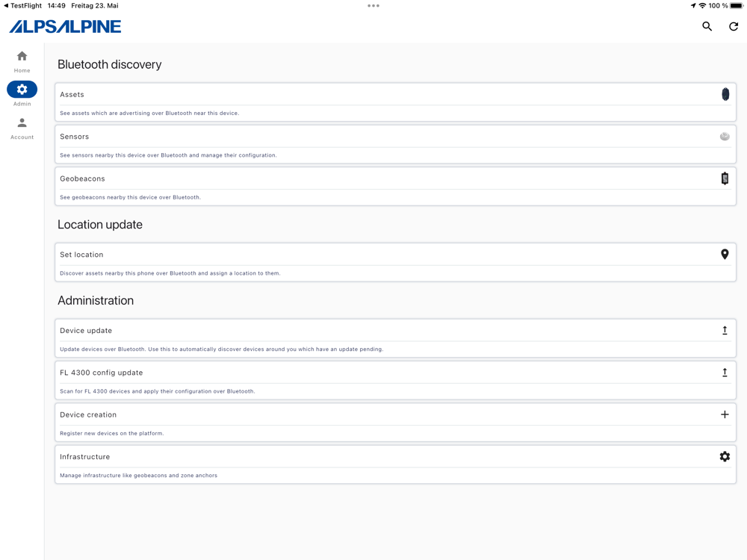Tap the battery icon in status bar

[x=737, y=6]
